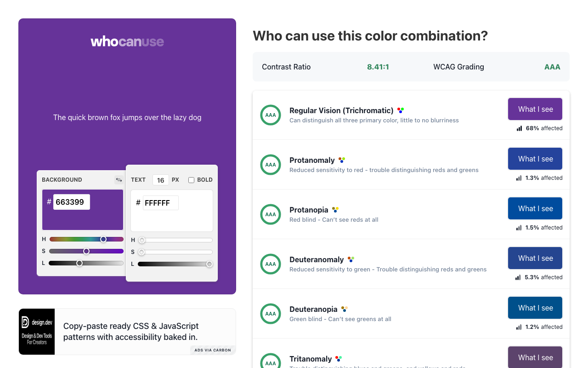The image size is (588, 368).
Task: Click the Deuteranomaly color dots icon
Action: [351, 259]
